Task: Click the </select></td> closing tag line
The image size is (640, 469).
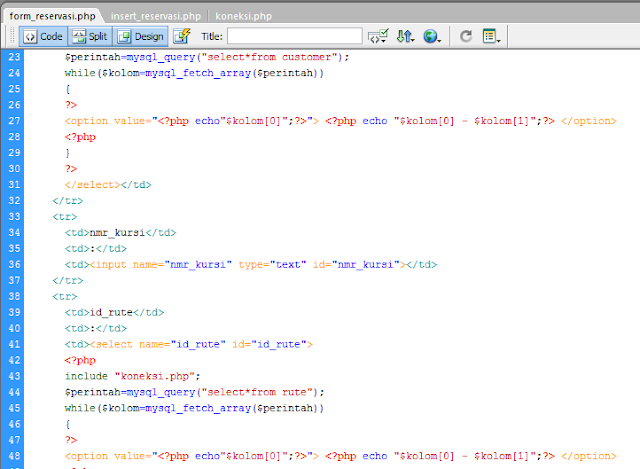Action: [x=108, y=185]
